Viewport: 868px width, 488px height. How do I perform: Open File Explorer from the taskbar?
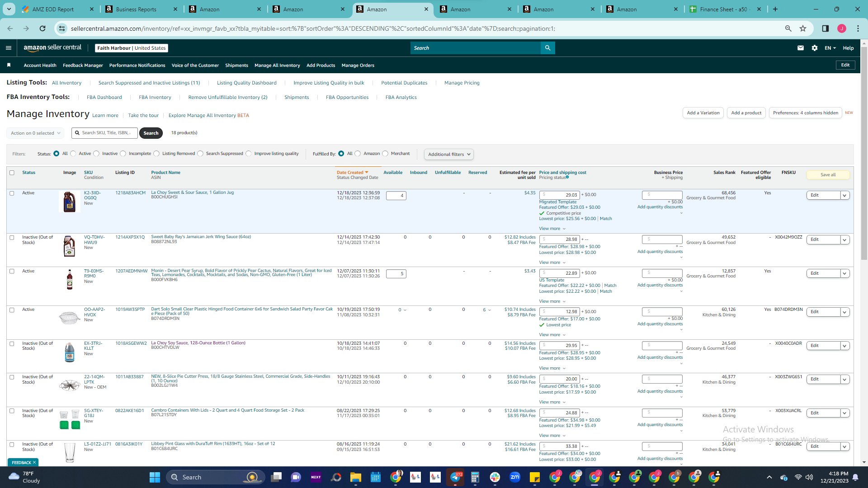point(356,477)
